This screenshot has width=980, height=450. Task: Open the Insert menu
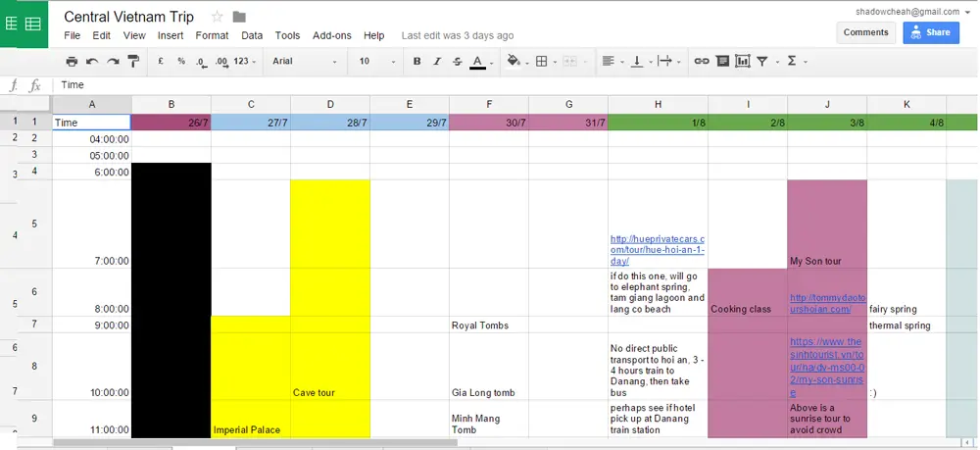[171, 35]
